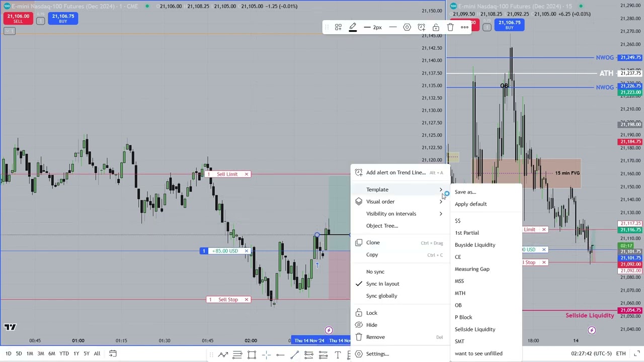Choose Copy in context menu
The height and width of the screenshot is (362, 644).
click(x=400, y=255)
